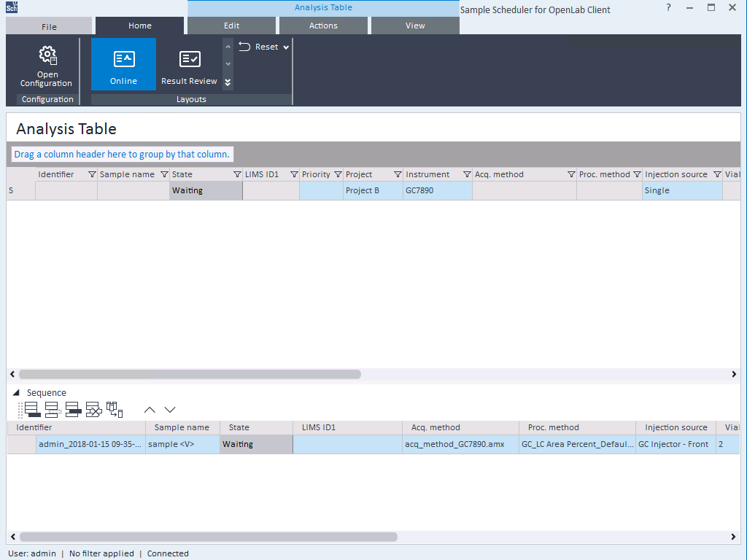The width and height of the screenshot is (747, 560).
Task: Click the Sequence row icon with crossed-out mark
Action: tap(93, 410)
